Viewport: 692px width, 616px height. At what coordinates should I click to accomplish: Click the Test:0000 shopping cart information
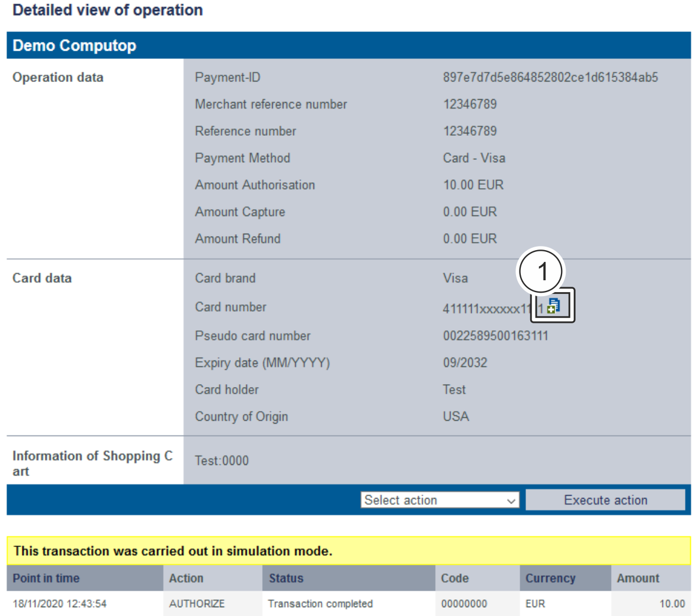[222, 461]
